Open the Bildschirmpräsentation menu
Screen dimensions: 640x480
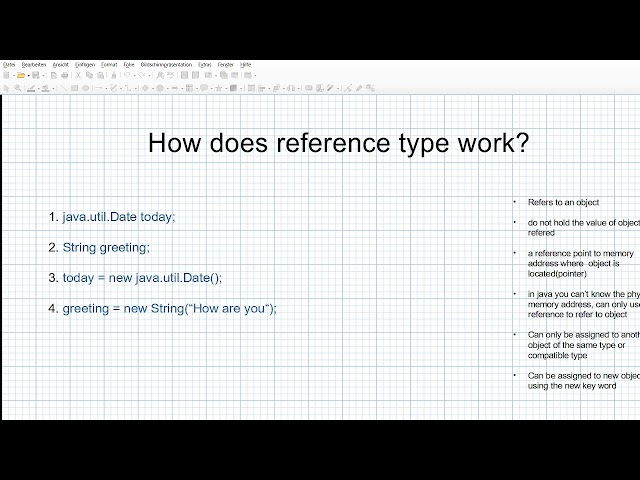(x=166, y=64)
